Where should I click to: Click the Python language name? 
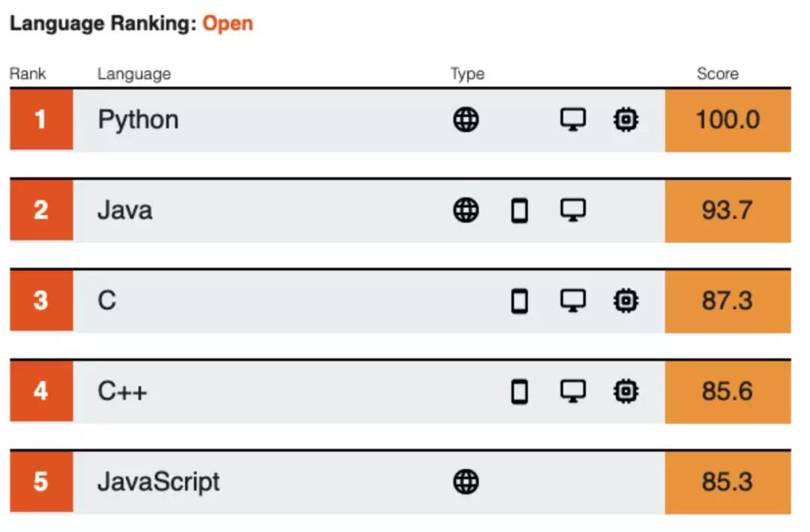(138, 120)
